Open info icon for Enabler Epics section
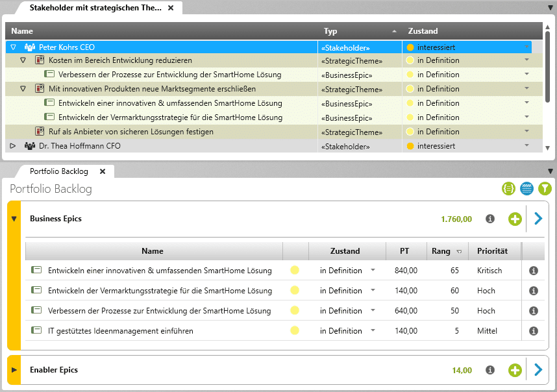Viewport: 557px width, 392px height. tap(491, 371)
